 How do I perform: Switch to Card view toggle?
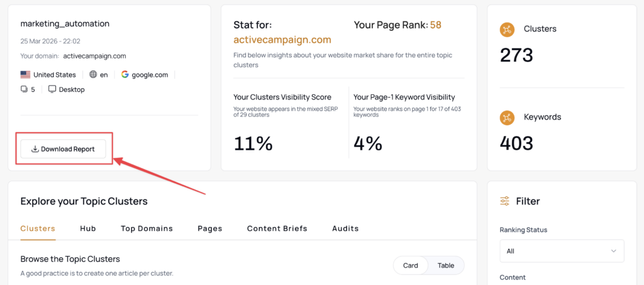pos(411,265)
